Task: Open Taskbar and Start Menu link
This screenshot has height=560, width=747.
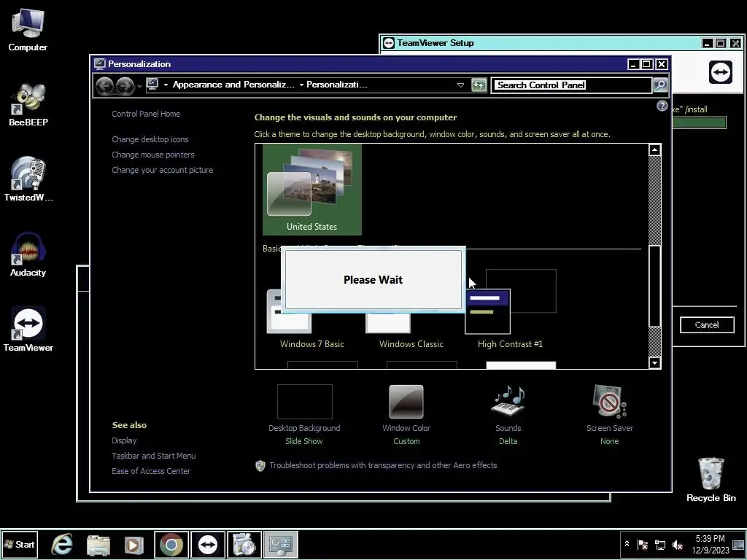Action: coord(153,456)
